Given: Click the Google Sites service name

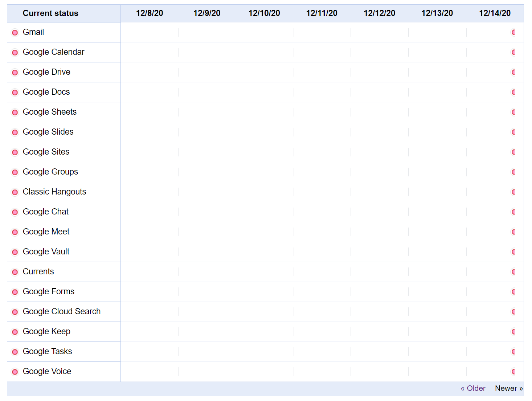Looking at the screenshot, I should pyautogui.click(x=46, y=152).
